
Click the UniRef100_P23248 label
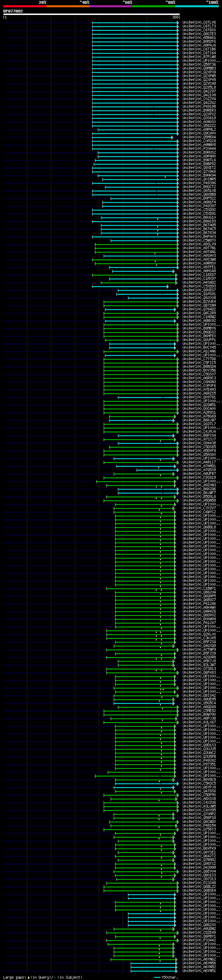[199, 883]
